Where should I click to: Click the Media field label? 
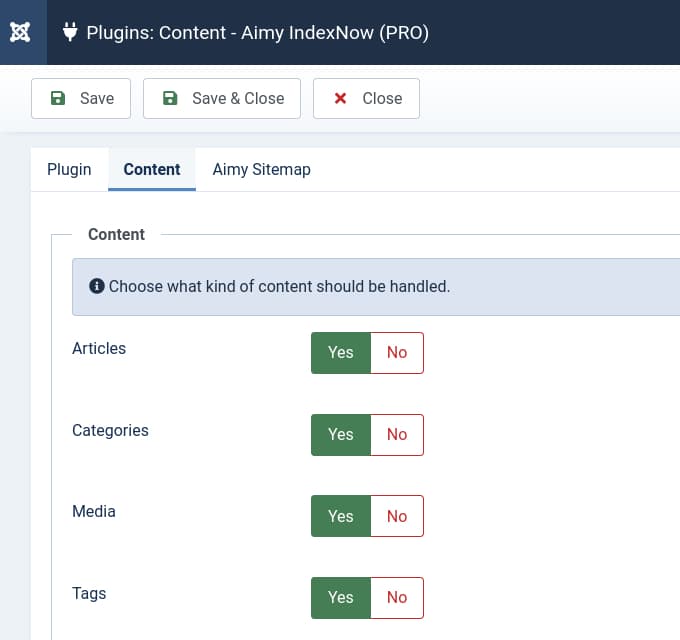[x=94, y=512]
